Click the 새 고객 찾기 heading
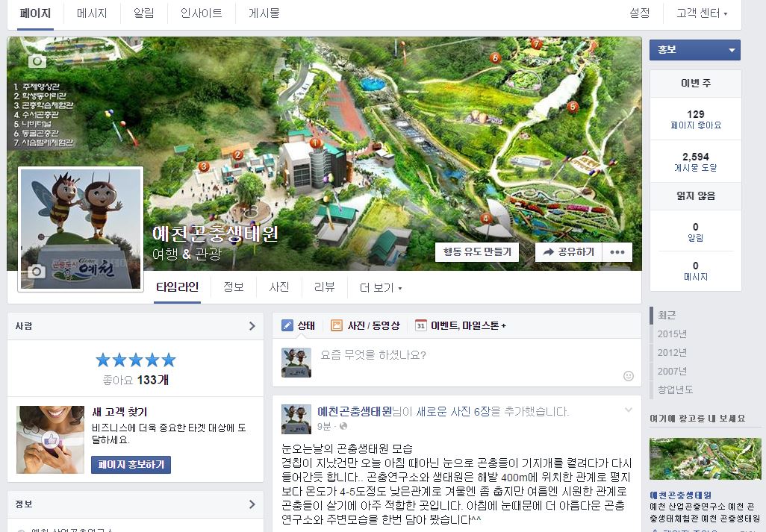Screen dimensions: 766x532 [x=119, y=412]
